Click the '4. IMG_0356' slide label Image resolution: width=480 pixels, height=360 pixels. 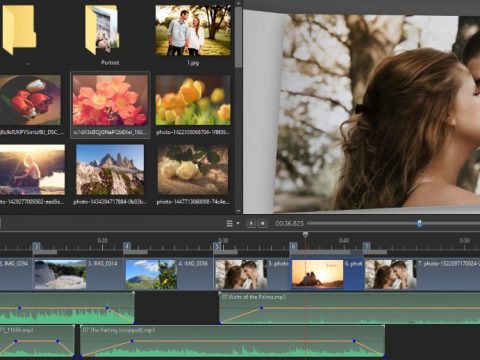click(193, 264)
